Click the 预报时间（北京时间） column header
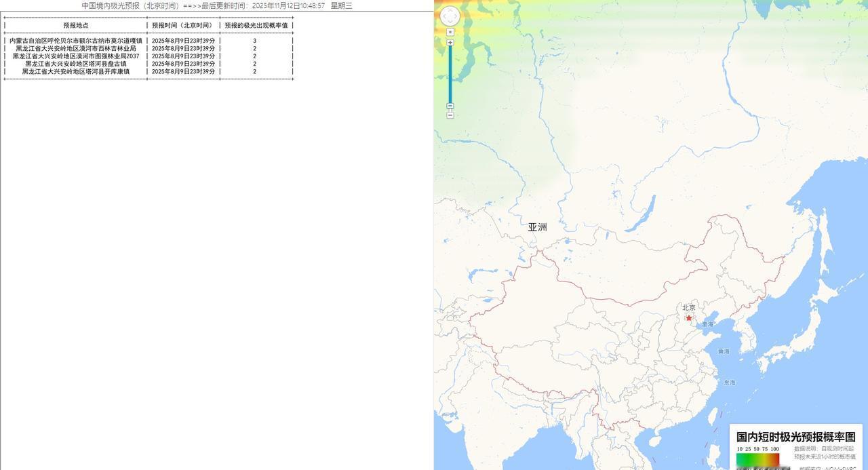 [x=184, y=25]
